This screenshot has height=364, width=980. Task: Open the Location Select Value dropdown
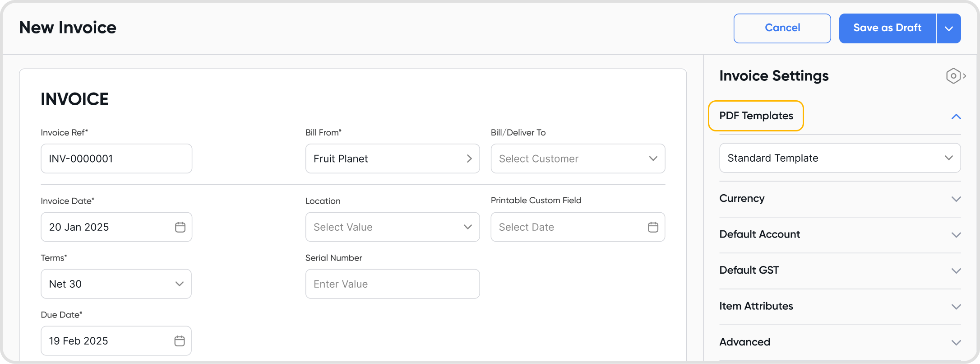pyautogui.click(x=393, y=227)
